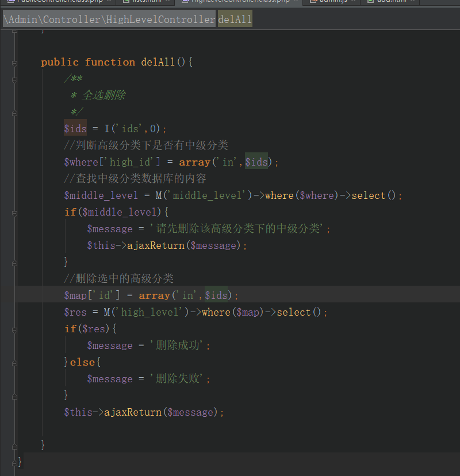Click the I('ids',0) call

132,129
